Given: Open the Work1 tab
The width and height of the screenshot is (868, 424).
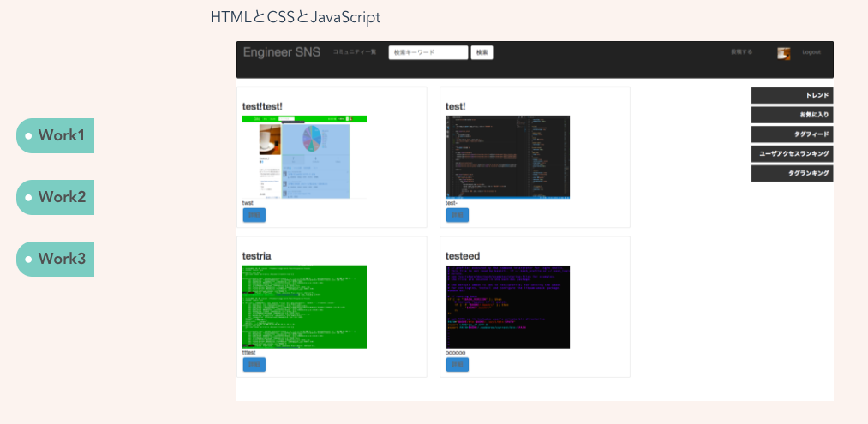Looking at the screenshot, I should [56, 135].
